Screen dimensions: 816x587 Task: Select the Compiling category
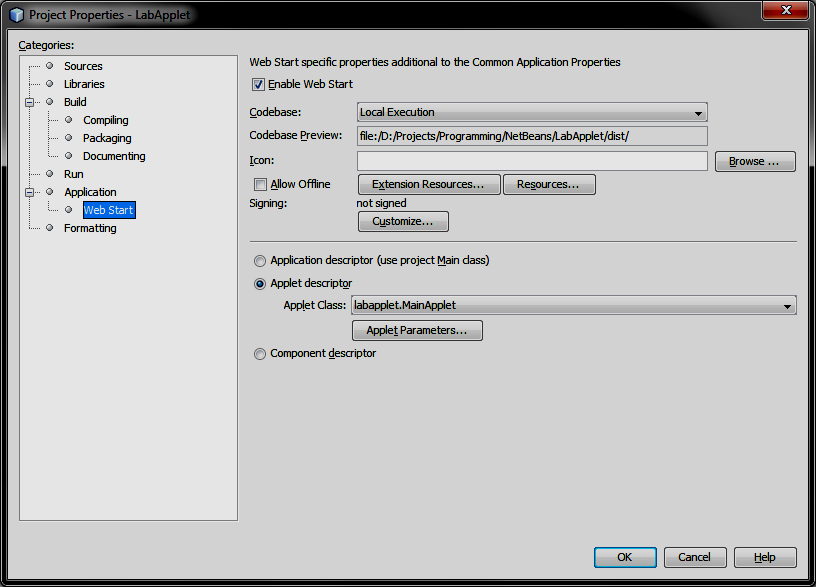point(106,120)
